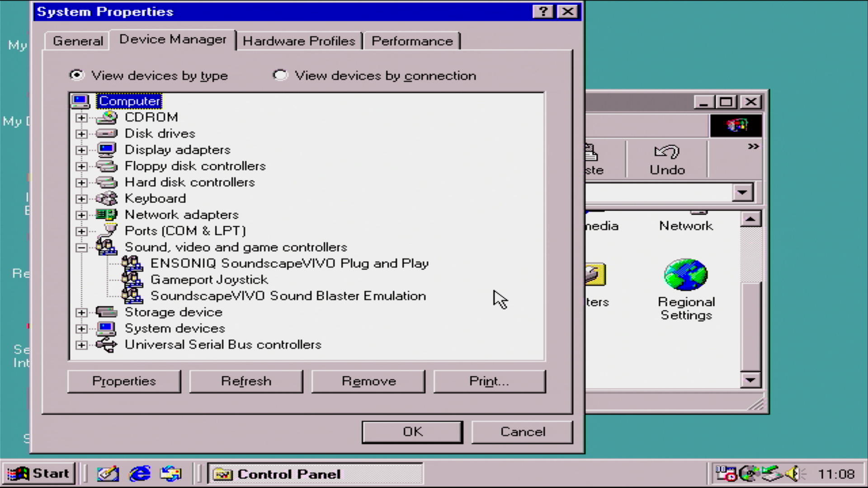Open the Regional Settings globe icon
This screenshot has height=488, width=868.
click(686, 275)
